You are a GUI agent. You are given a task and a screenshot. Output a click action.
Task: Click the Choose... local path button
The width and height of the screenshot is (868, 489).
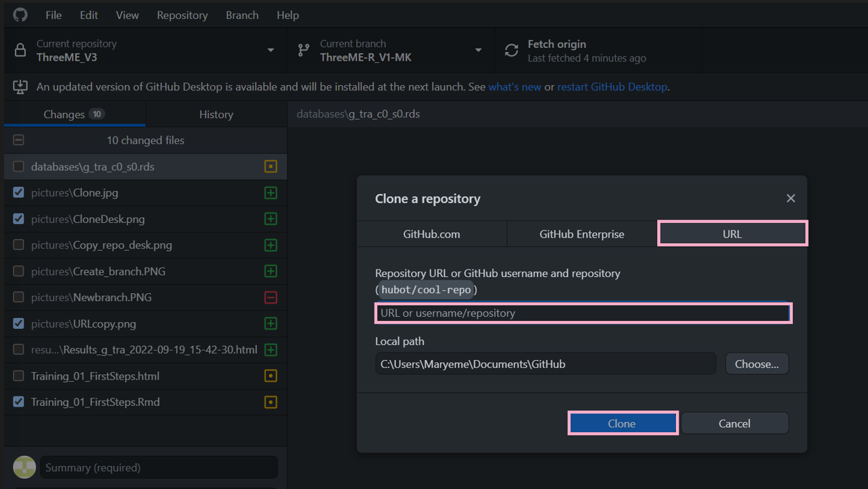click(x=757, y=363)
